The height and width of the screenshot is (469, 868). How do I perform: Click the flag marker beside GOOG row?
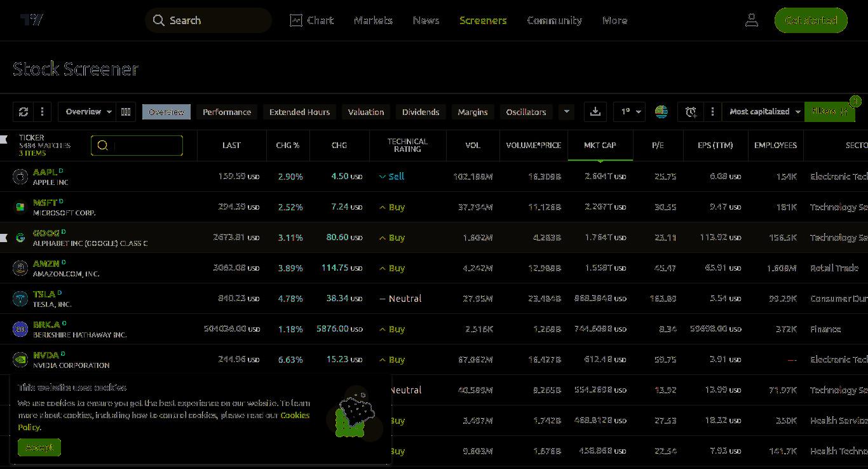[4, 238]
